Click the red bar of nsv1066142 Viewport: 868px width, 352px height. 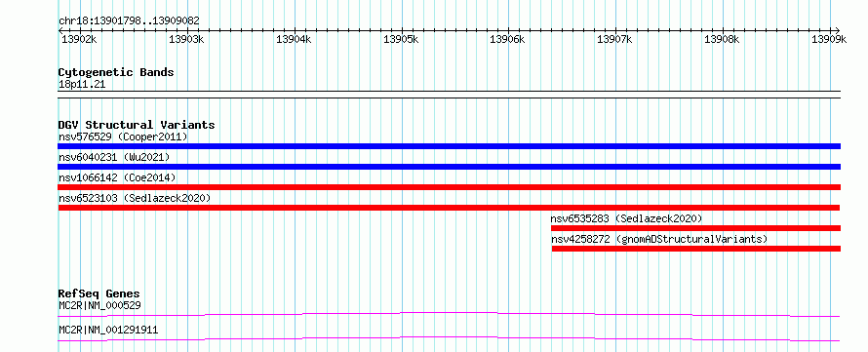click(449, 187)
